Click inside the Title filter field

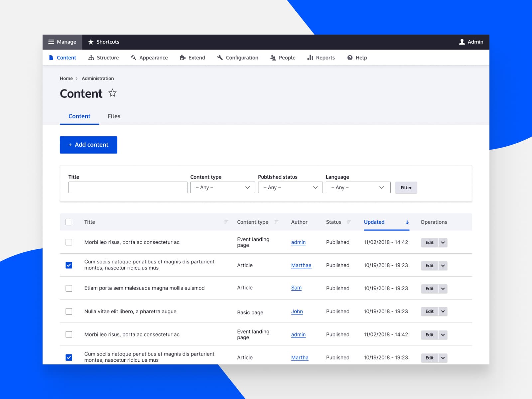128,187
